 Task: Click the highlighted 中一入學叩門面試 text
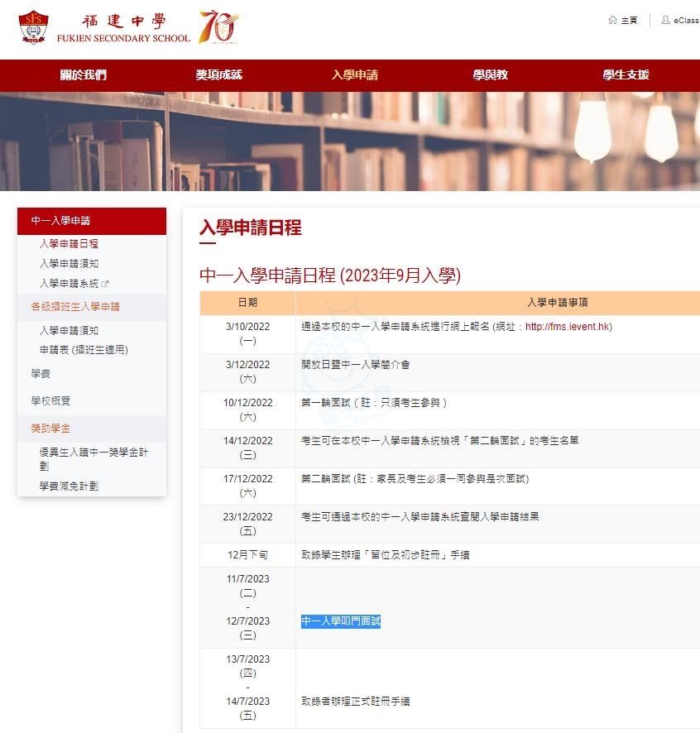point(340,621)
